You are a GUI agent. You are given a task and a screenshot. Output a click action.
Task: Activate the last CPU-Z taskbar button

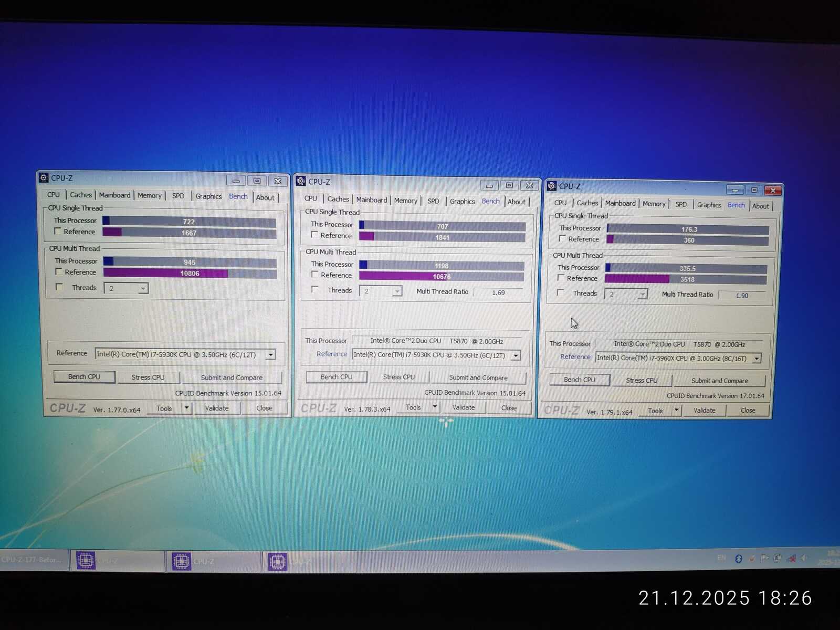tap(310, 562)
